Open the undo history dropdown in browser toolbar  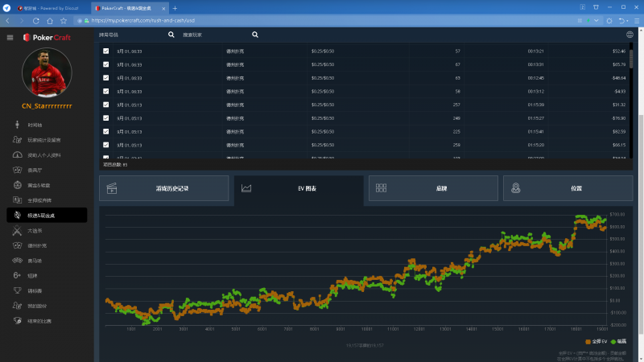626,20
